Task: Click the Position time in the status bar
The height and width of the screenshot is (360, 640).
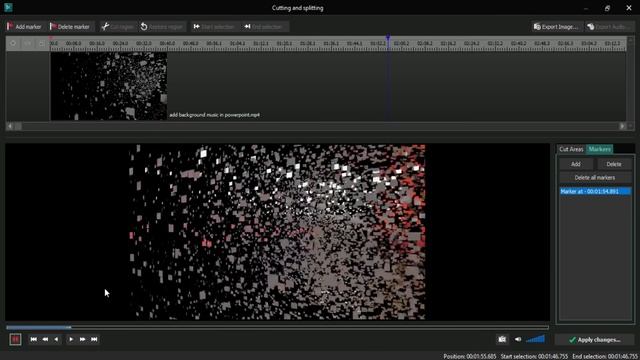Action: point(470,356)
